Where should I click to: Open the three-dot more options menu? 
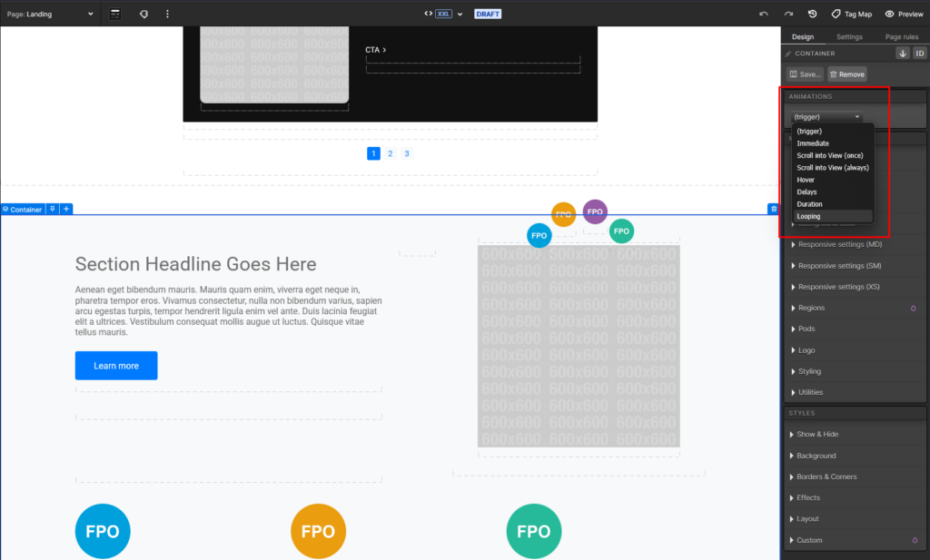[167, 15]
